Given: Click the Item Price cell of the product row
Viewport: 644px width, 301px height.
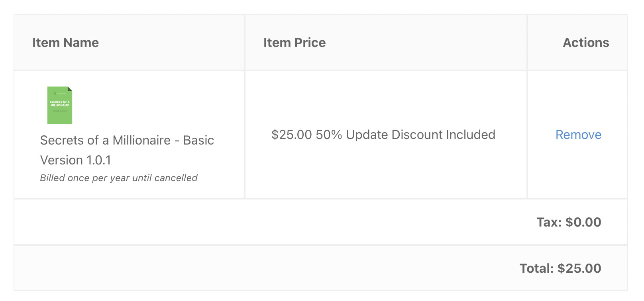Looking at the screenshot, I should [x=386, y=135].
